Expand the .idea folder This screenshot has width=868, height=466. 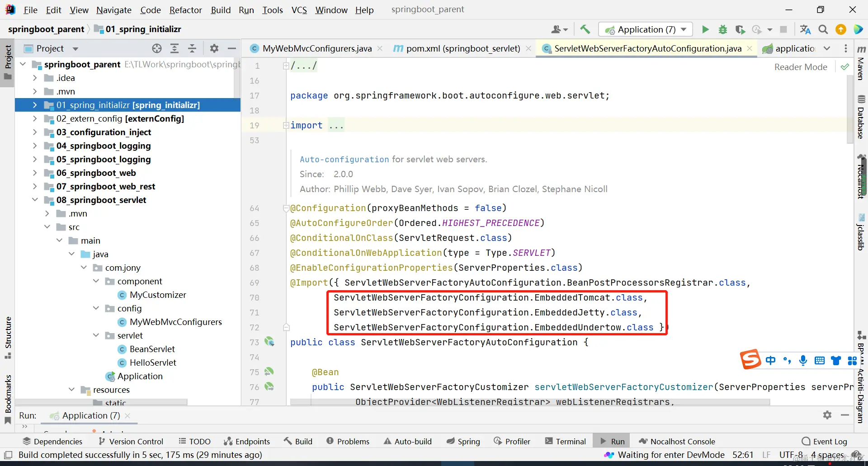click(x=35, y=78)
